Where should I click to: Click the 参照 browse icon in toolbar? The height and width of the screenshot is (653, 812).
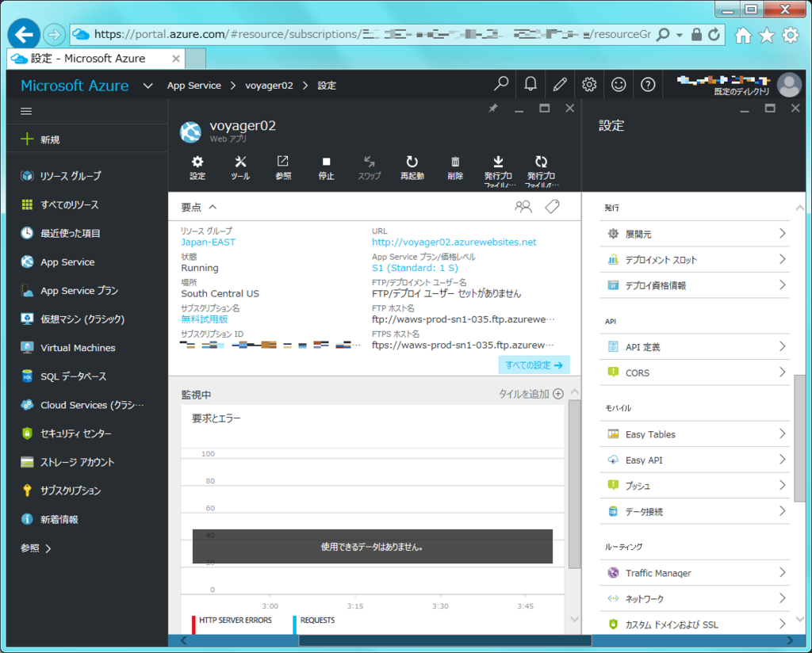(283, 168)
